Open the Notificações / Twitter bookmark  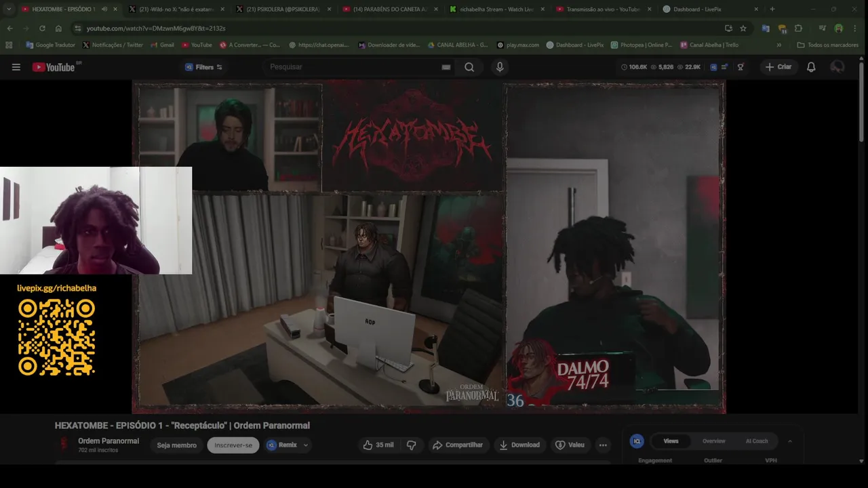pyautogui.click(x=113, y=45)
